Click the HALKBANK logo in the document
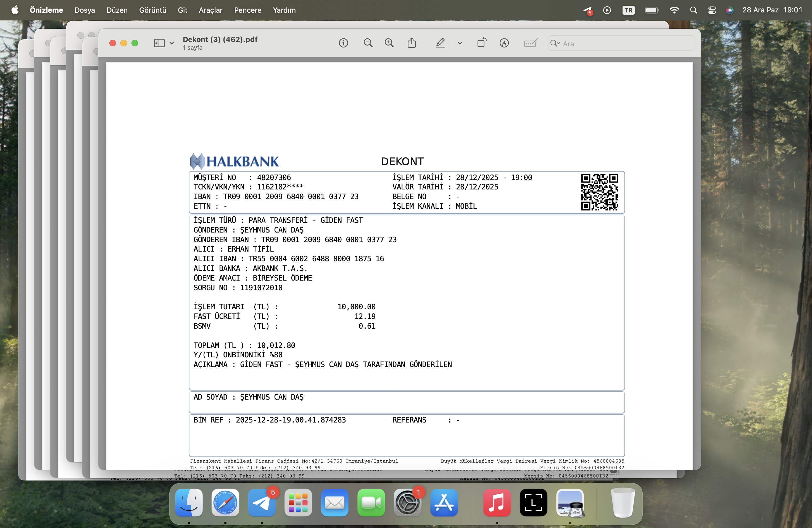The width and height of the screenshot is (812, 528). (x=234, y=161)
